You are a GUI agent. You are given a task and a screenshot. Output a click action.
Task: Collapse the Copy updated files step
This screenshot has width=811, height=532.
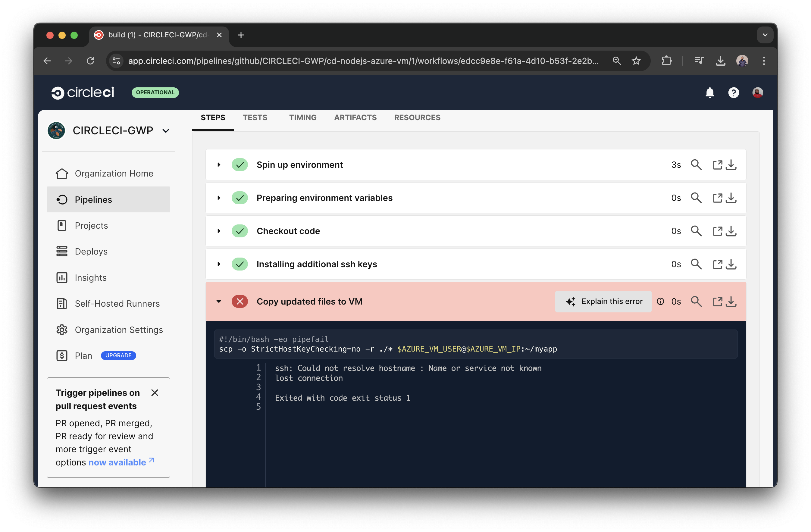218,301
